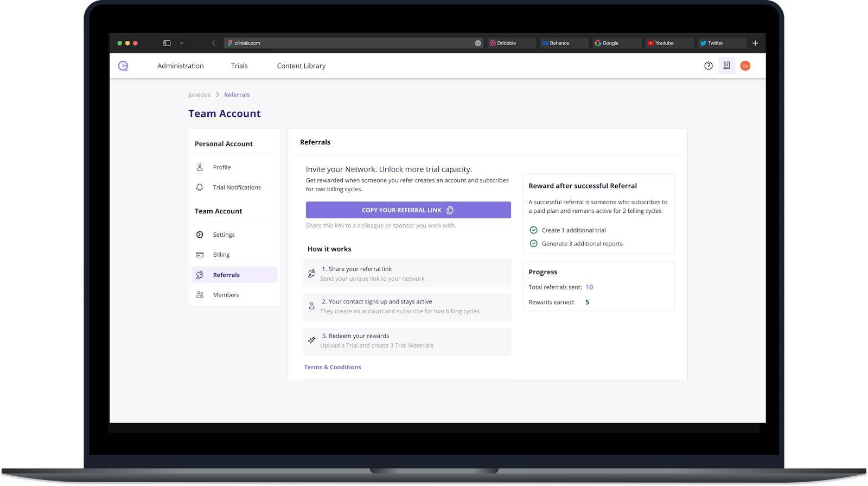Click the Clinials logo icon
This screenshot has width=868, height=486.
(123, 66)
